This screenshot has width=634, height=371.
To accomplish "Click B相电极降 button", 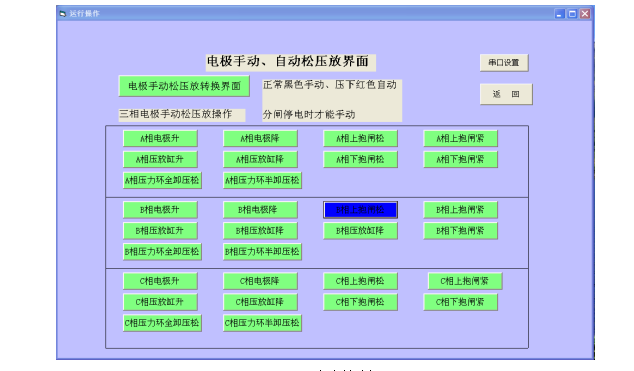I will coord(260,210).
